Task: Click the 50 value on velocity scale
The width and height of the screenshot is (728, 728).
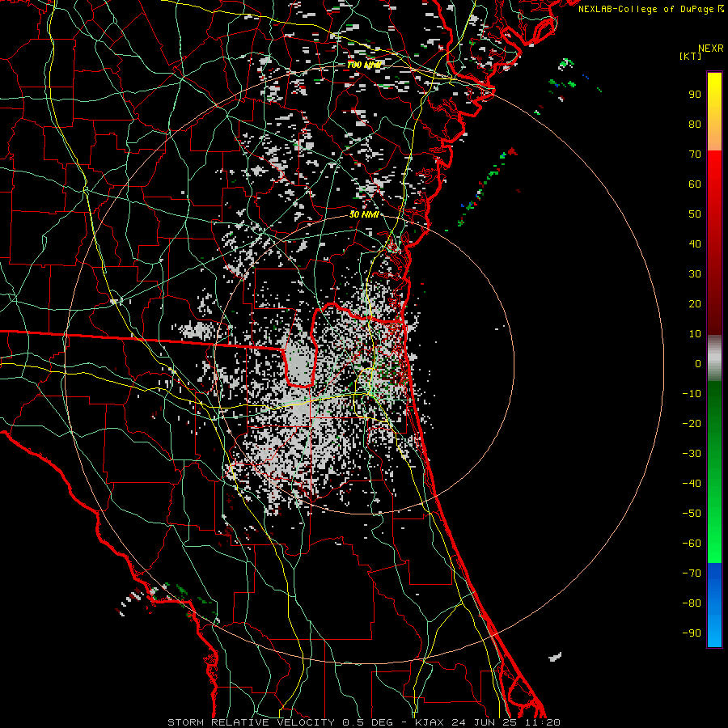Action: click(695, 214)
